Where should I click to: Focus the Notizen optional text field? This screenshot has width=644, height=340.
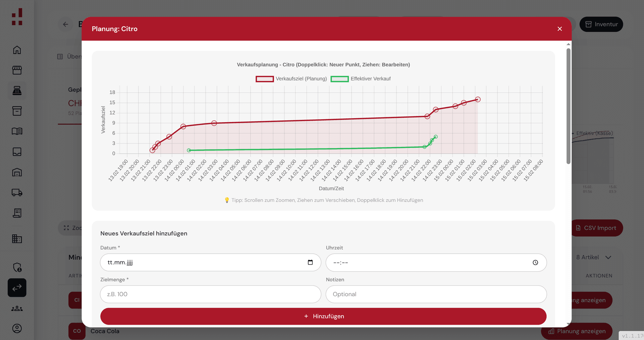pos(436,294)
